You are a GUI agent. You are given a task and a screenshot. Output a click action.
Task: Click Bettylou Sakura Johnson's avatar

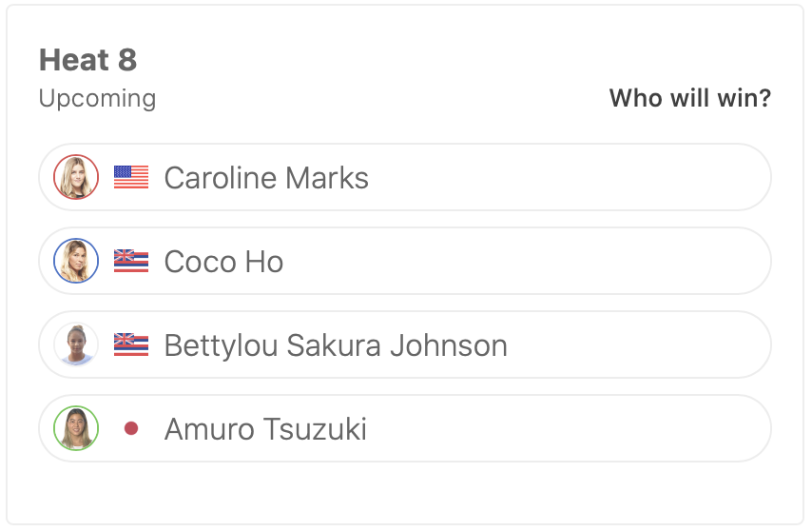click(x=76, y=344)
